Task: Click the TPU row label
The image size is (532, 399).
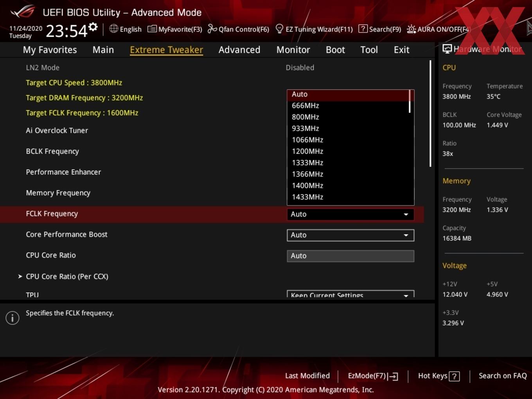Action: tap(32, 295)
